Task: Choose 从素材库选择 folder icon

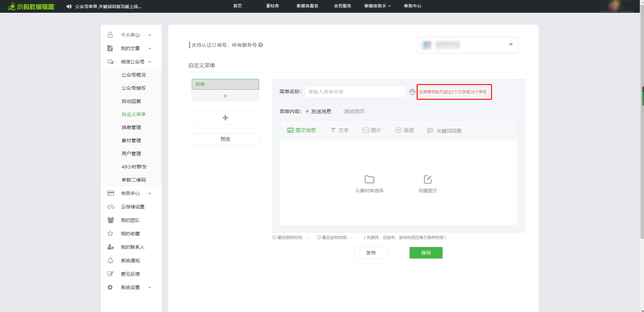Action: point(369,179)
